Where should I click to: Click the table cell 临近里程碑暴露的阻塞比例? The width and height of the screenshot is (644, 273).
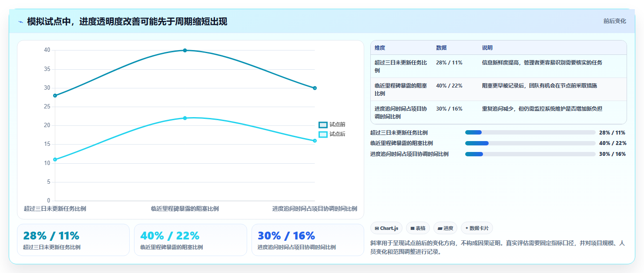coord(401,89)
